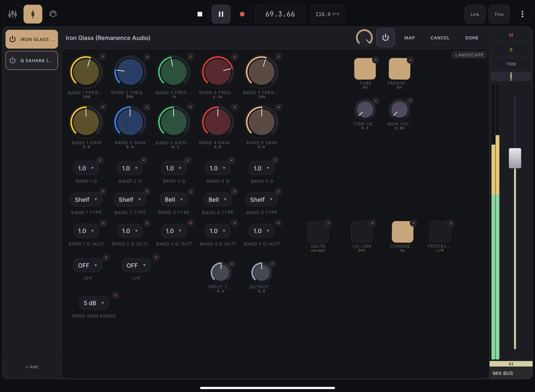Remove the Band 1 Freq knob mapping
The height and width of the screenshot is (392, 535).
[x=103, y=57]
